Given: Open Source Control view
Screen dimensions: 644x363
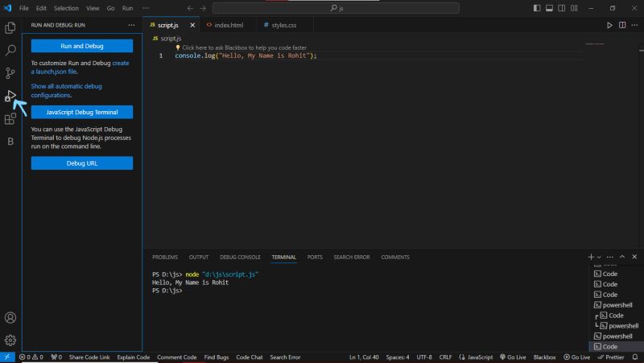Looking at the screenshot, I should [10, 73].
